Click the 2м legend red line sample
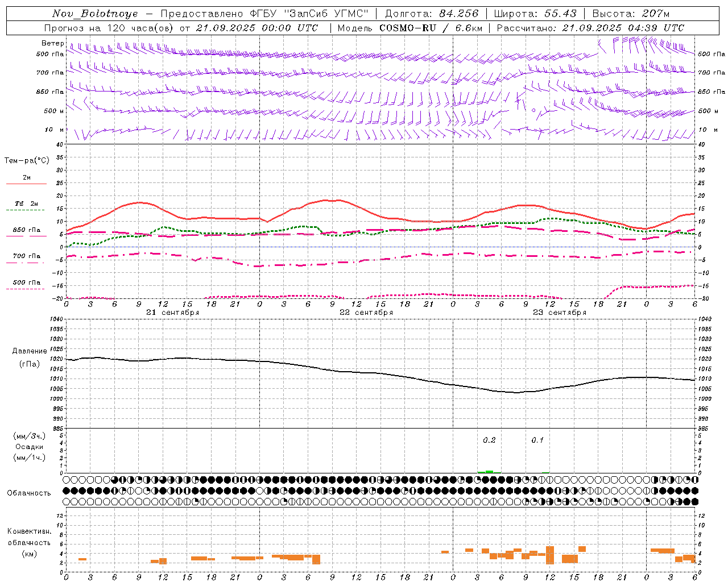 pyautogui.click(x=26, y=184)
